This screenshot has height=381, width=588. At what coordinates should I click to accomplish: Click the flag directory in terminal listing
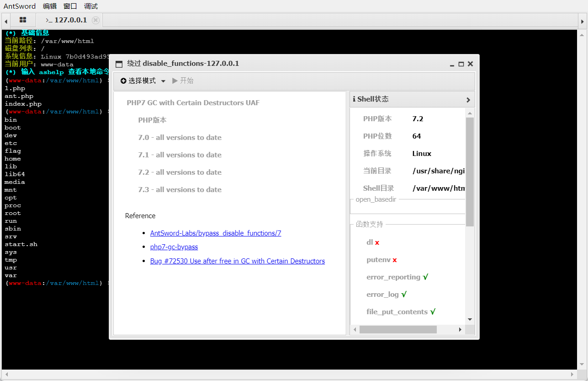[x=13, y=151]
